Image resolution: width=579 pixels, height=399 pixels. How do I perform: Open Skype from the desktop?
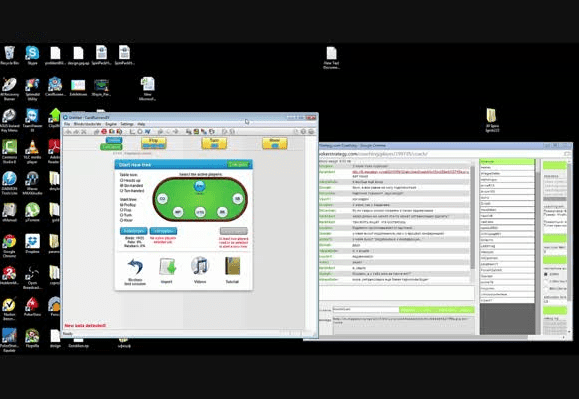point(32,55)
